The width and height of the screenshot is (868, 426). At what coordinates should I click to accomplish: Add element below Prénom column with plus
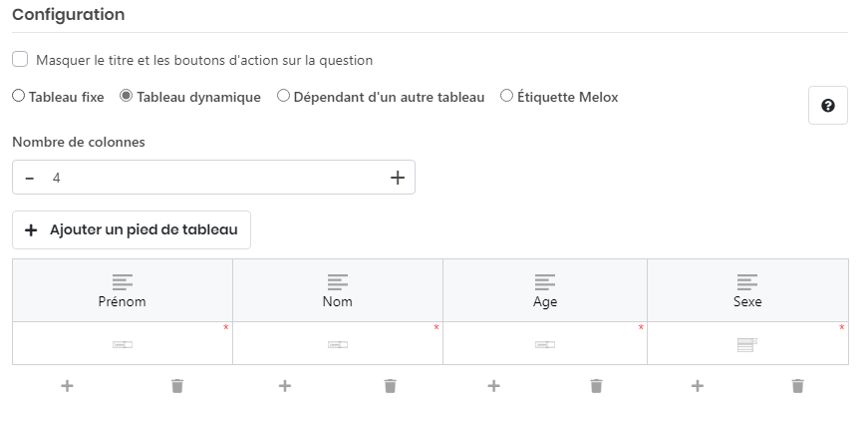click(x=68, y=385)
